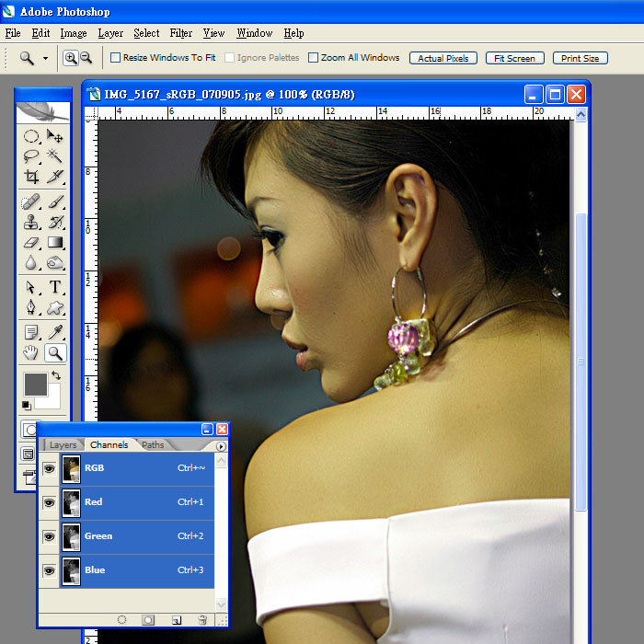The height and width of the screenshot is (644, 644).
Task: Open the Filter menu
Action: point(181,33)
